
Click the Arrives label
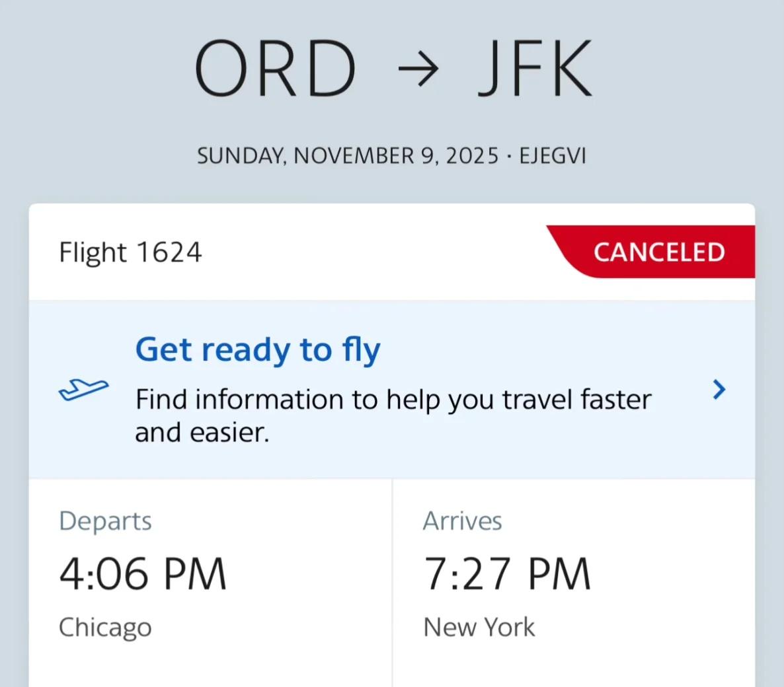pyautogui.click(x=462, y=521)
